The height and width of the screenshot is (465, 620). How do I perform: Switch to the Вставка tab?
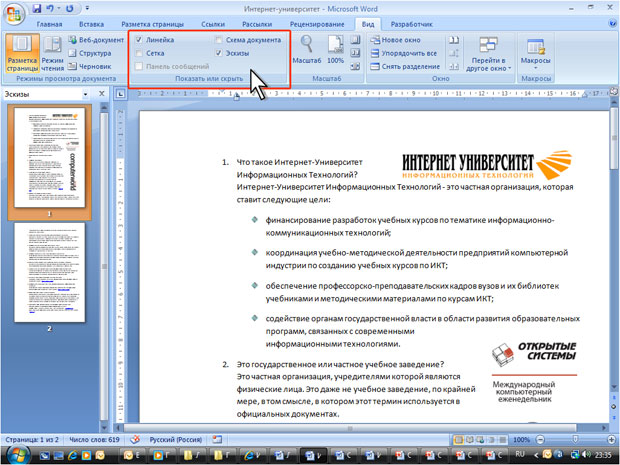tap(91, 24)
